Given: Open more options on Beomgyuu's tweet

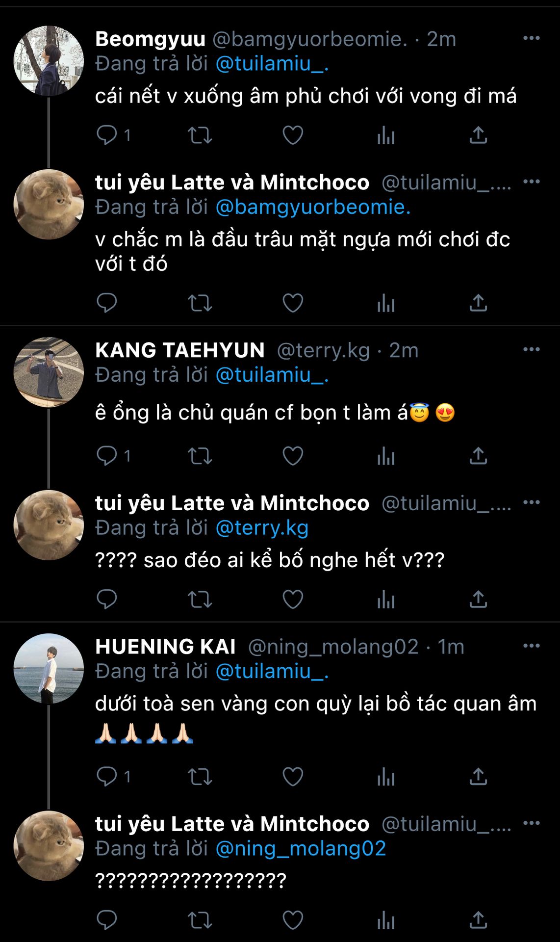Looking at the screenshot, I should pyautogui.click(x=531, y=38).
